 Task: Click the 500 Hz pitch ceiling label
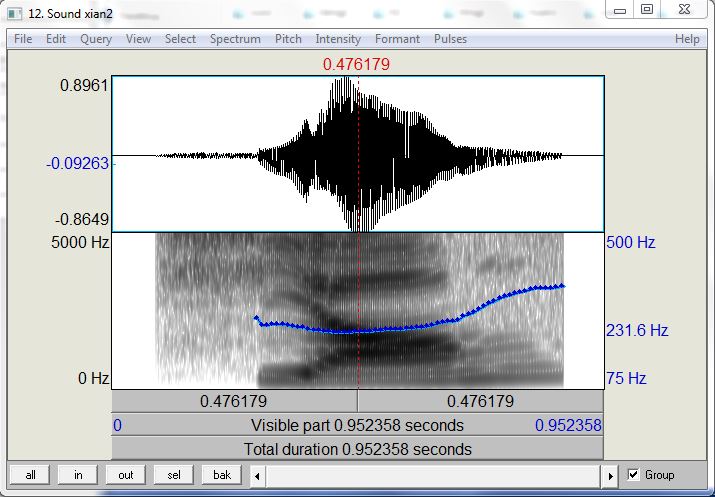(x=631, y=242)
